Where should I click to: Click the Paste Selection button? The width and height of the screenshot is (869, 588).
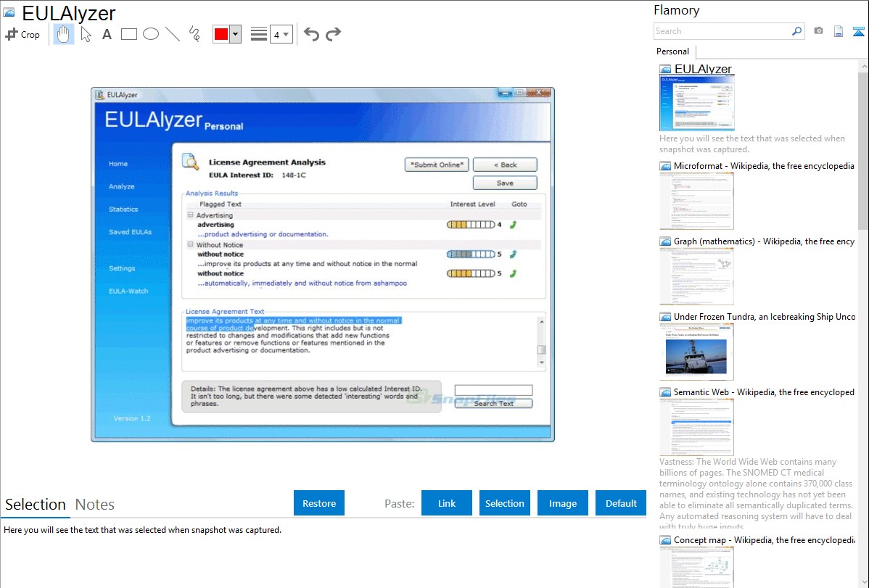click(x=505, y=503)
